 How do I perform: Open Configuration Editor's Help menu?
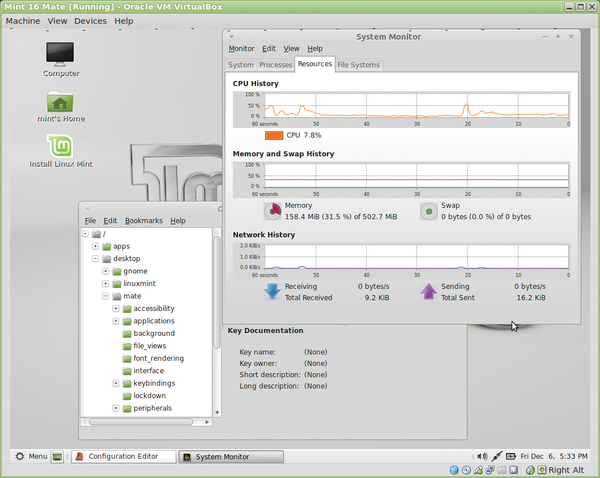pos(178,221)
